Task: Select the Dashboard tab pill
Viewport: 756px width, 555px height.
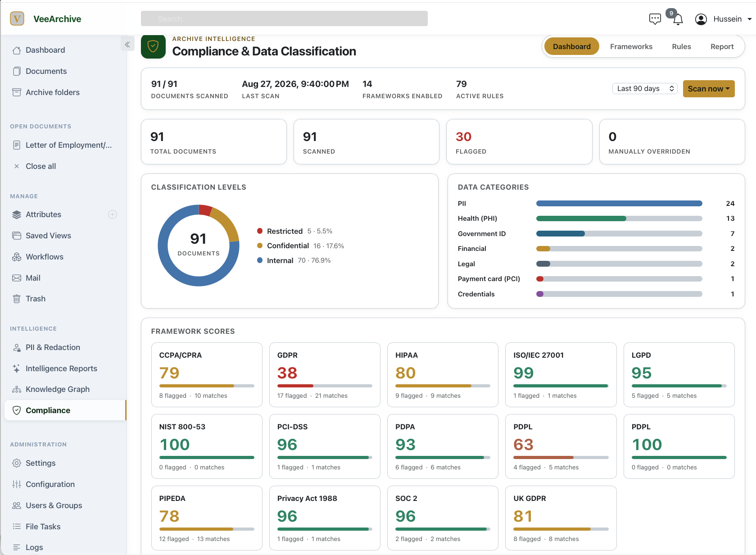Action: coord(571,46)
